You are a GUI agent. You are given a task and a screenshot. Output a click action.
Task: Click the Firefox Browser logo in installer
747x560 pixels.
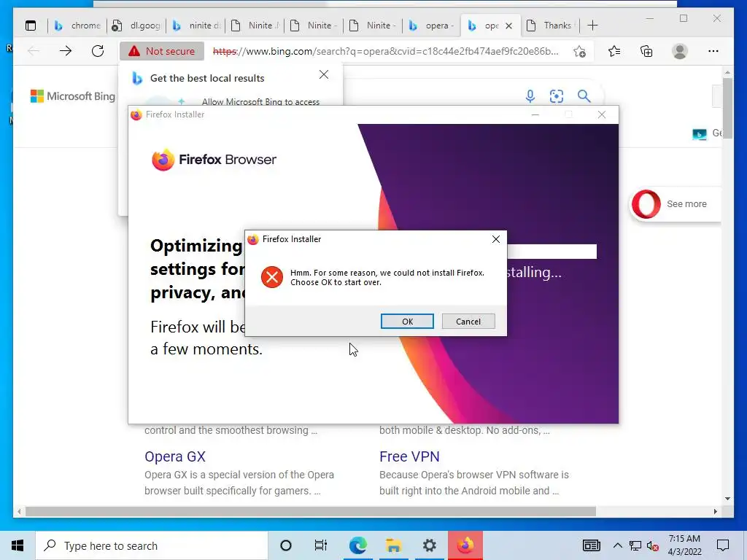click(214, 160)
